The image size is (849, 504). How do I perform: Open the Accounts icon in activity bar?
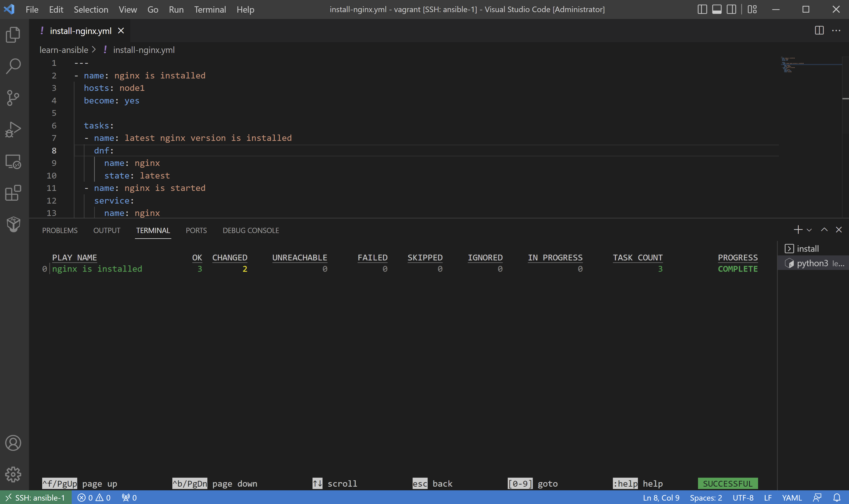coord(13,443)
